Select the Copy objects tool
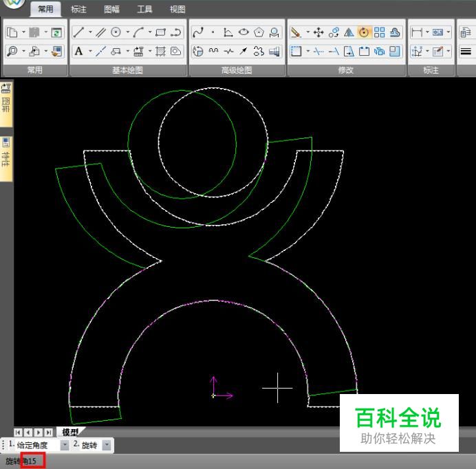Screen dimensions: 476x469 click(334, 32)
